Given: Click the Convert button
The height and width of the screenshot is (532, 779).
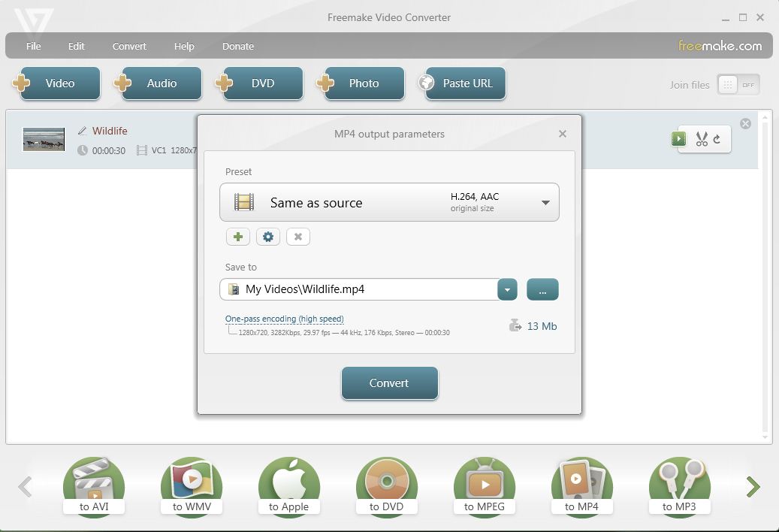Looking at the screenshot, I should [x=389, y=382].
